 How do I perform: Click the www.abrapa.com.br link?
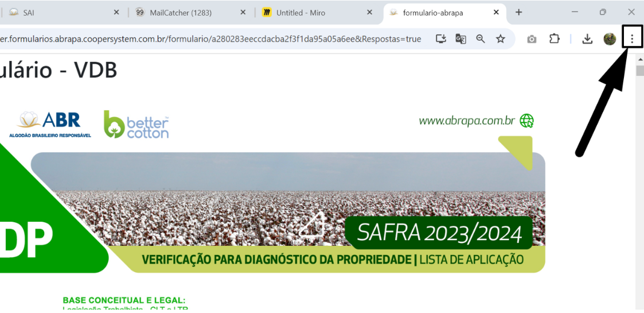click(x=466, y=121)
